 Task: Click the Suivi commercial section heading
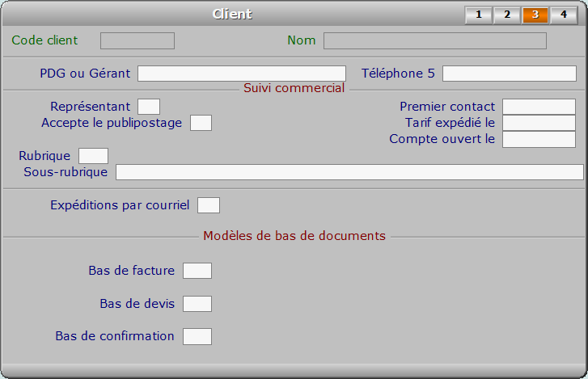tap(294, 88)
